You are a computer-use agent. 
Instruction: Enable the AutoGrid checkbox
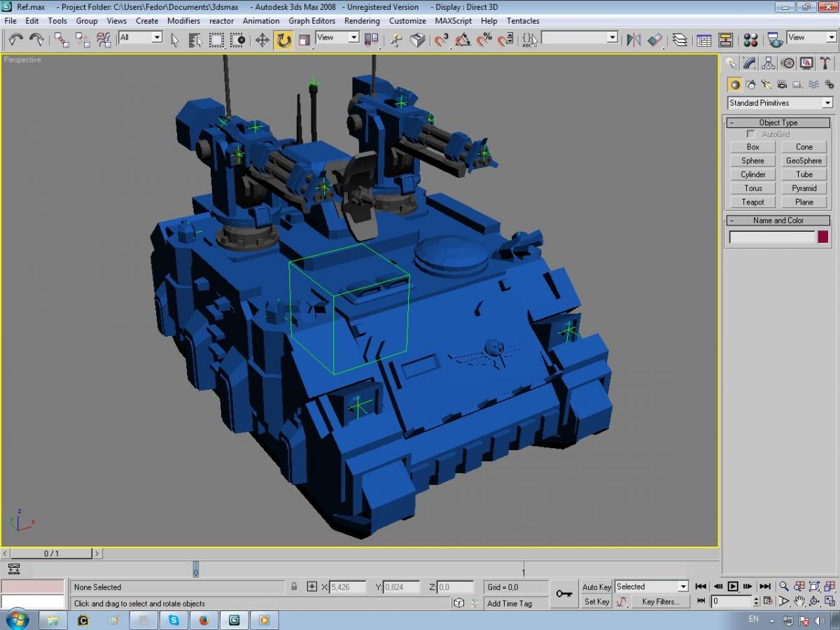pos(751,134)
